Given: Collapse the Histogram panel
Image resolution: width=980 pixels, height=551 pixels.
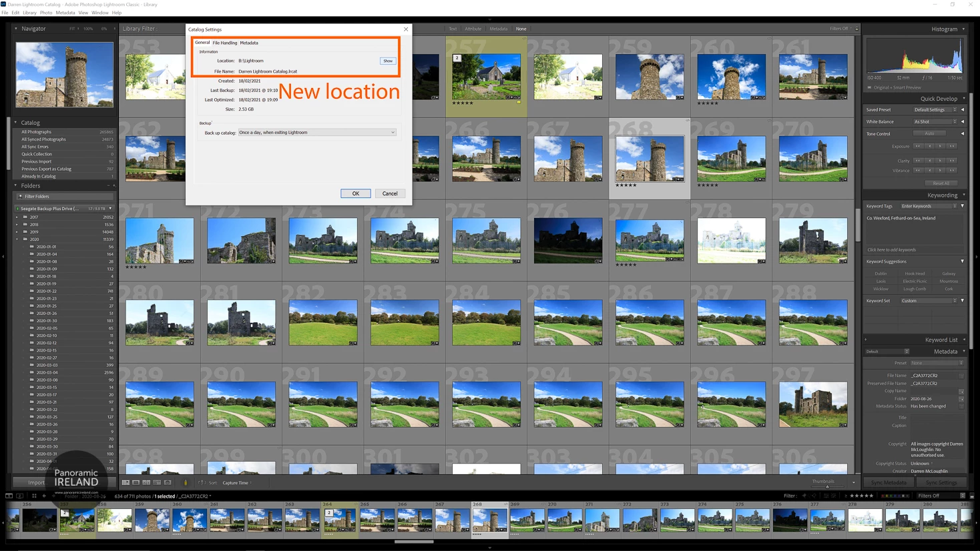Looking at the screenshot, I should pyautogui.click(x=963, y=29).
